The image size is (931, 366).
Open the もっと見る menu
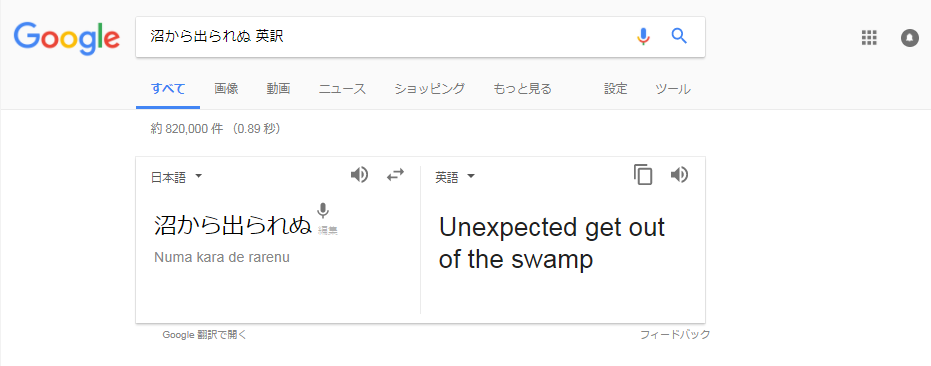point(522,89)
